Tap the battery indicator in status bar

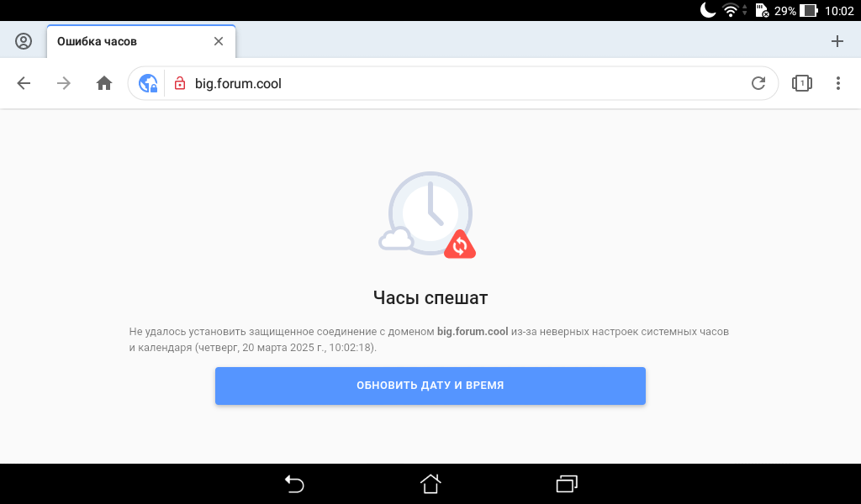click(x=808, y=10)
